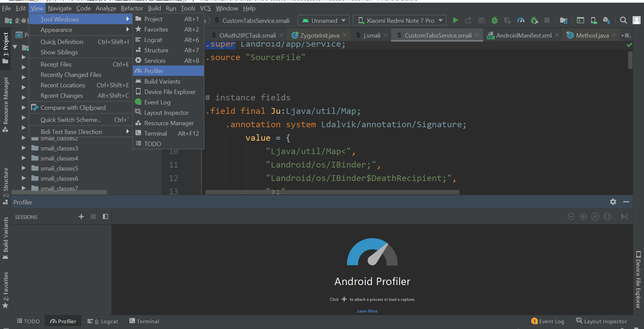
Task: Open the AVD Manager icon
Action: [594, 20]
